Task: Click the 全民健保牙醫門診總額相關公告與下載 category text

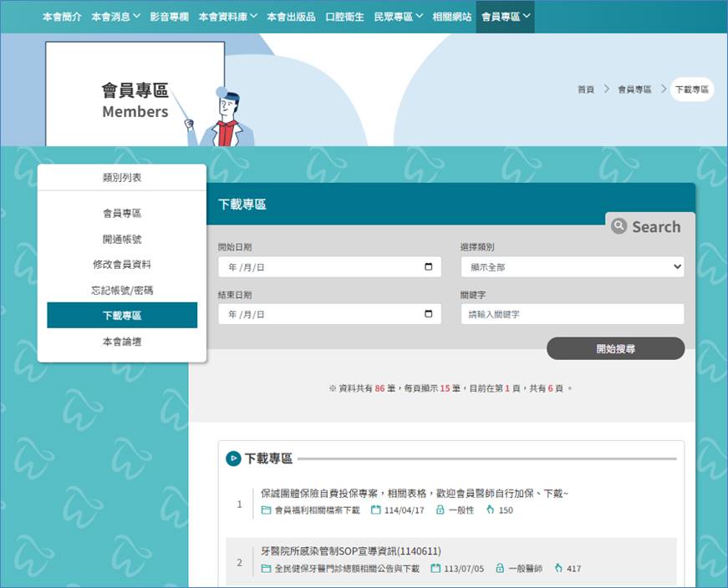Action: [x=347, y=569]
